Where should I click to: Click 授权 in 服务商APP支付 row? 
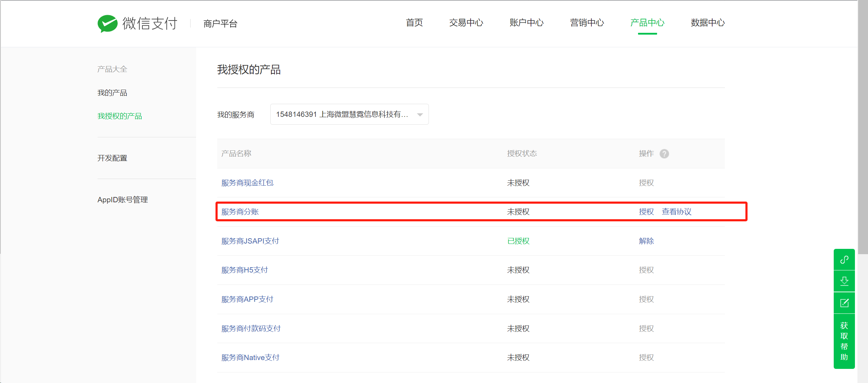(646, 299)
